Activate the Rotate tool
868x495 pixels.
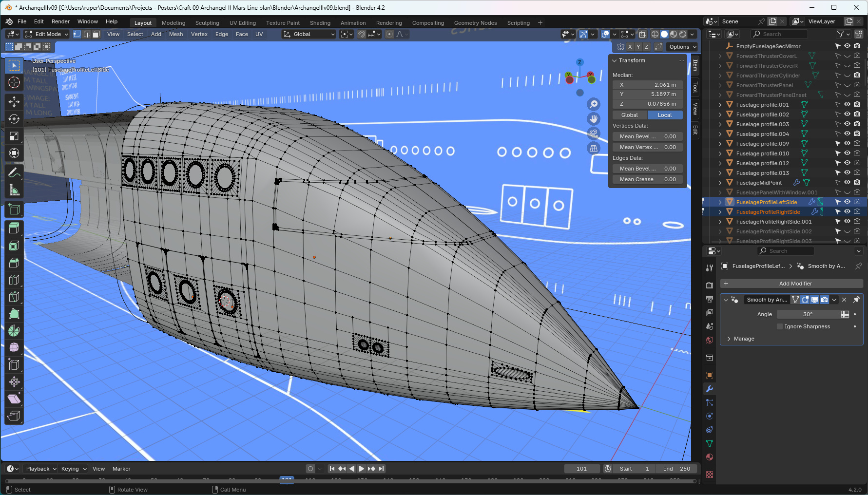coord(14,119)
